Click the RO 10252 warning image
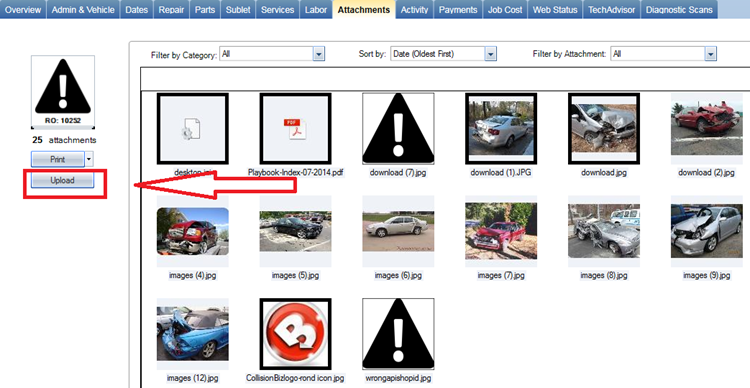Screen dimensions: 750x388 click(63, 91)
